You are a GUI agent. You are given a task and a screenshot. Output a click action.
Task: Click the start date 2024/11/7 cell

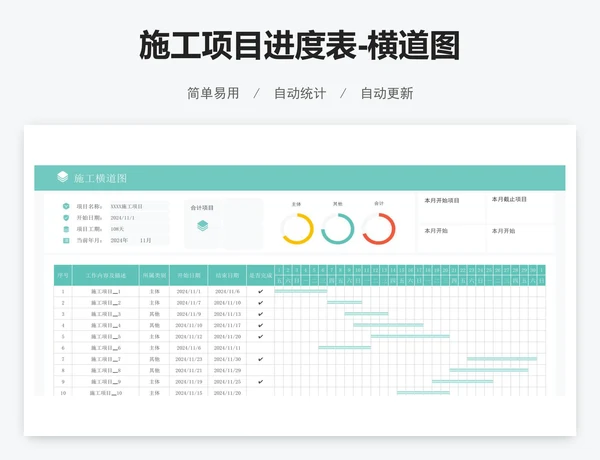(x=189, y=303)
